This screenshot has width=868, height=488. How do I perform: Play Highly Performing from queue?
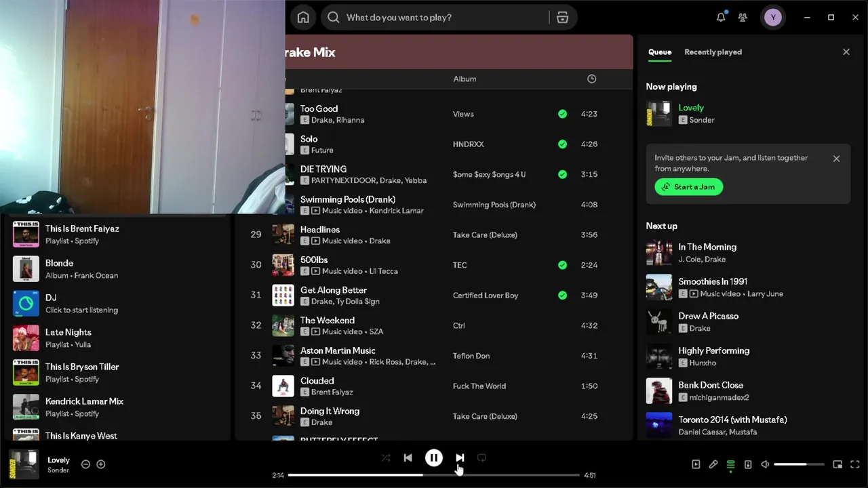[x=749, y=357]
